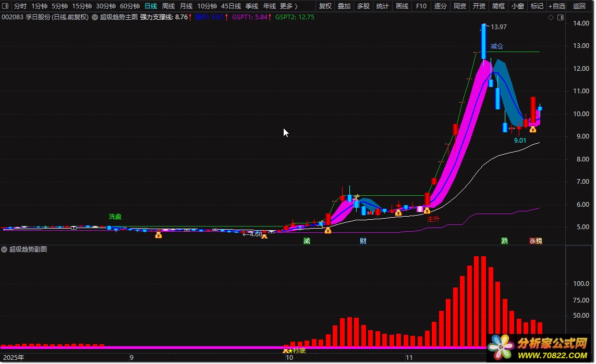Click the 标记 mark button
The width and height of the screenshot is (596, 364).
537,6
